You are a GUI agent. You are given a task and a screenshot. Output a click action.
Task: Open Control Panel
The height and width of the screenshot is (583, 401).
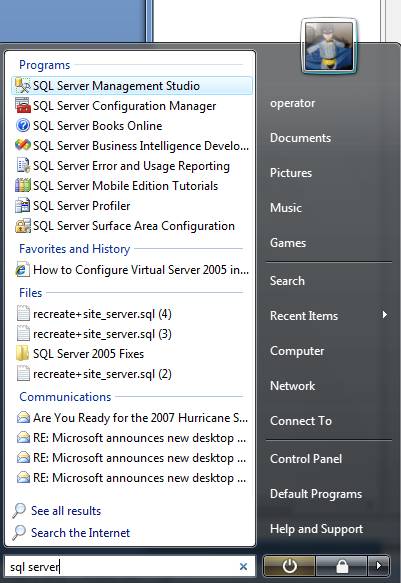click(306, 459)
